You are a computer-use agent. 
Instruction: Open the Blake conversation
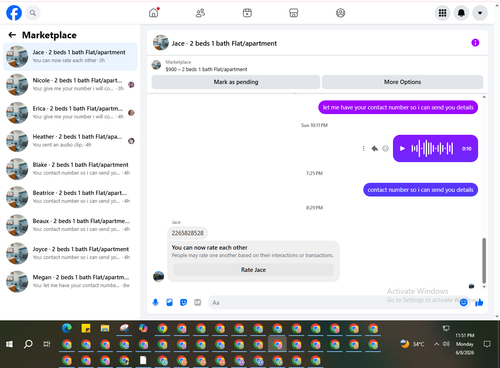click(70, 169)
